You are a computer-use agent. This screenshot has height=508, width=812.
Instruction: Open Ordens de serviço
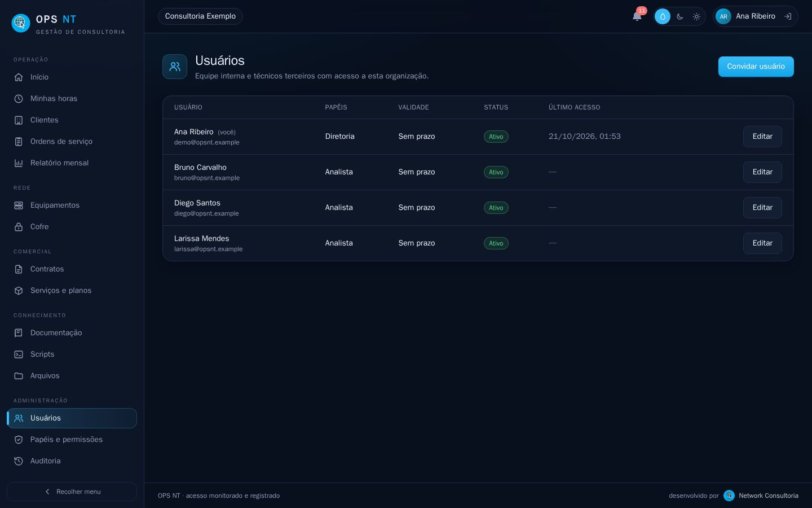(x=72, y=142)
